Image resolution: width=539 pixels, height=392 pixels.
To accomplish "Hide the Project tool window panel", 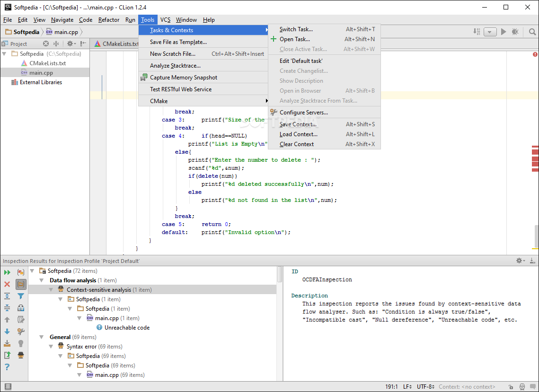I will click(83, 44).
